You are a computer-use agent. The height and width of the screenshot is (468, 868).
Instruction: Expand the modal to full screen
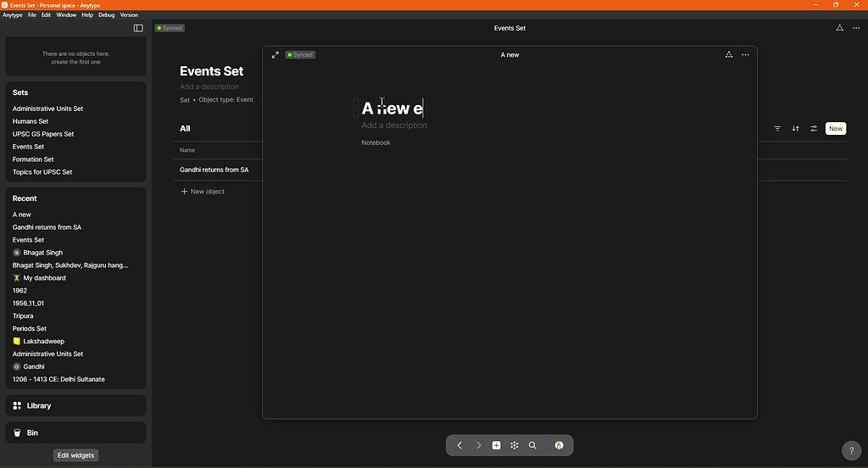pyautogui.click(x=275, y=55)
